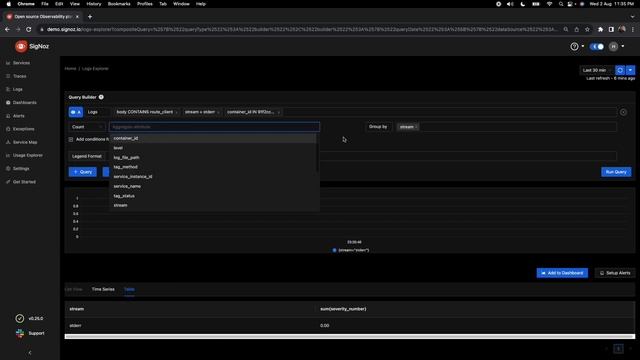Open the Chrome History menu

[x=93, y=4]
